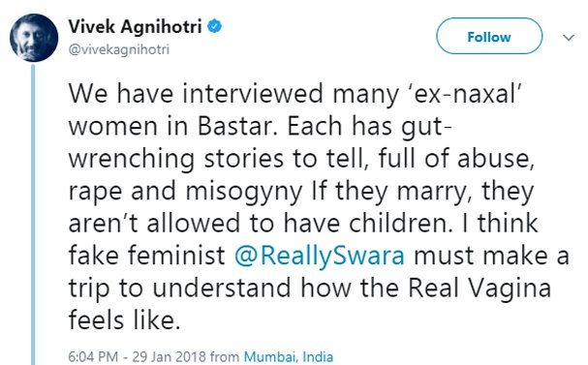
Task: Click 'We have interviewed' opening tweet line
Action: click(196, 93)
